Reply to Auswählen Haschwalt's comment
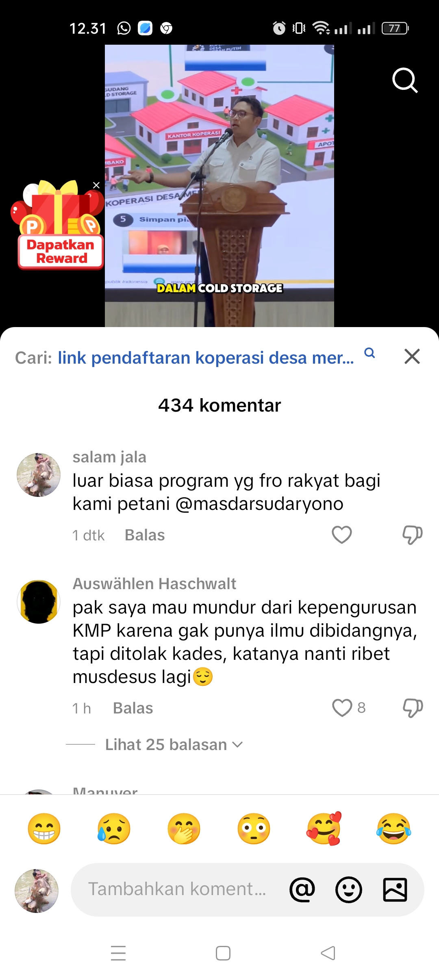This screenshot has width=439, height=980. (x=133, y=708)
